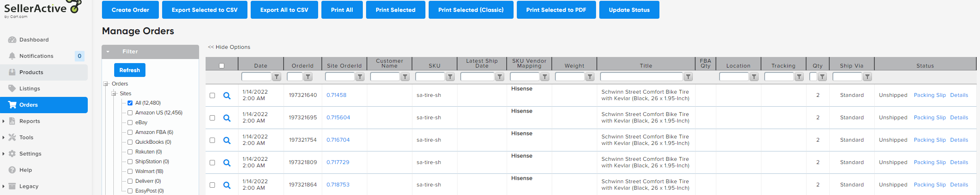Screen dimensions: 980x195
Task: Enable the Amazon US site checkbox
Action: (130, 113)
